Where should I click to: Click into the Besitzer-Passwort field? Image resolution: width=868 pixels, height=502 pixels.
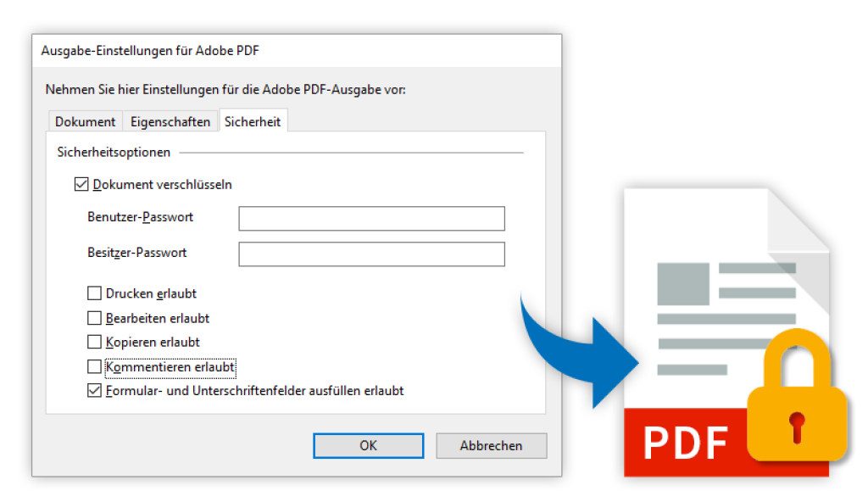point(372,254)
